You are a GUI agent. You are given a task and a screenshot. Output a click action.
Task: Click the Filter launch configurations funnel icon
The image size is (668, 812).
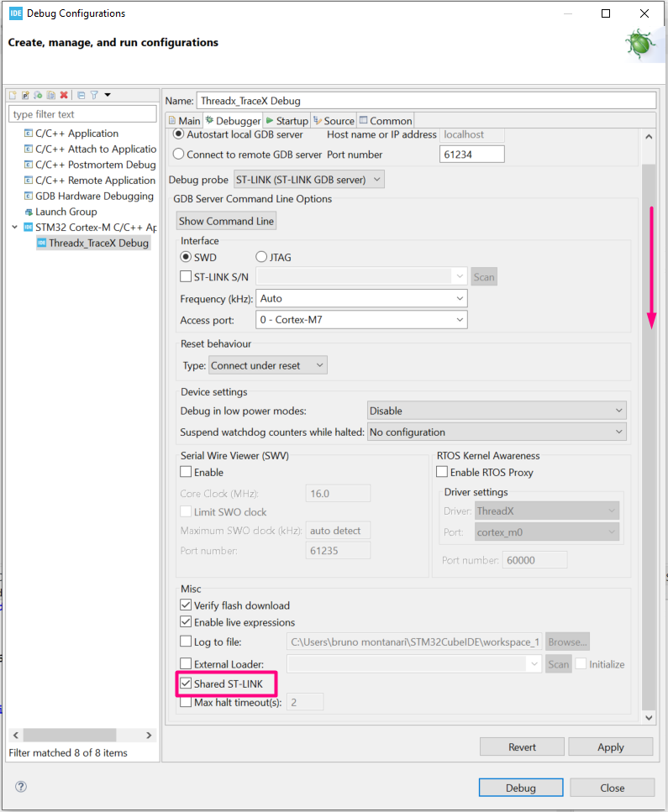[x=94, y=95]
